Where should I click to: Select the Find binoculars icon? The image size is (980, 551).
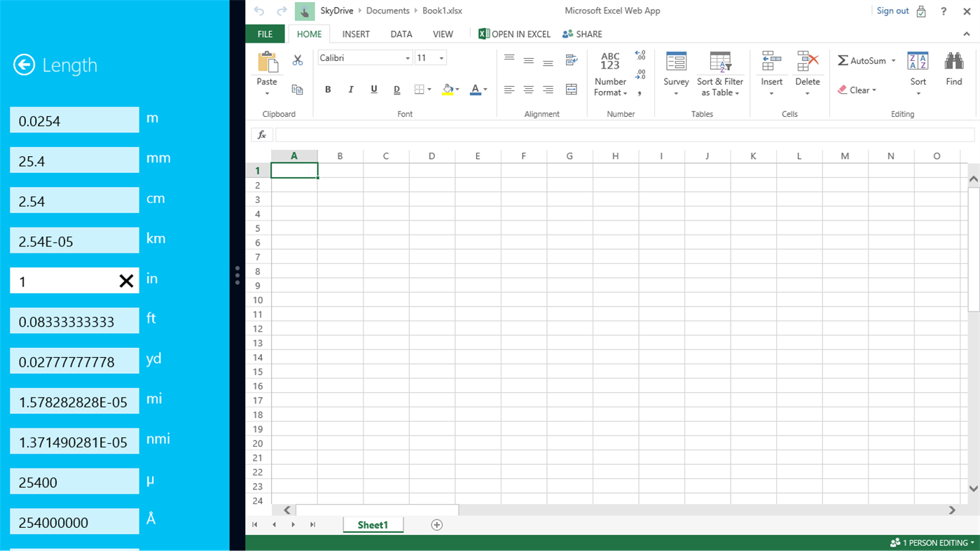(x=953, y=62)
